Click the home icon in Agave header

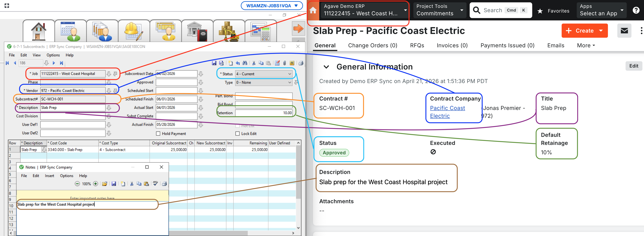(x=313, y=10)
